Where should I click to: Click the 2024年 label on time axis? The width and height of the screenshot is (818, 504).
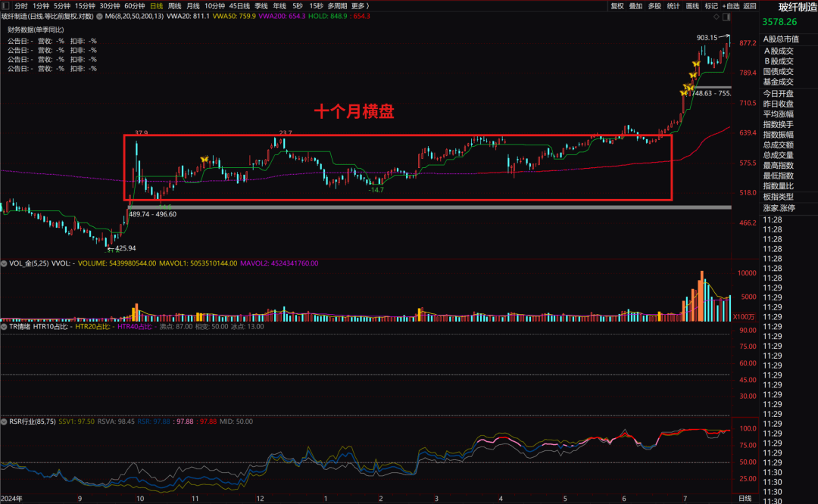[x=11, y=499]
